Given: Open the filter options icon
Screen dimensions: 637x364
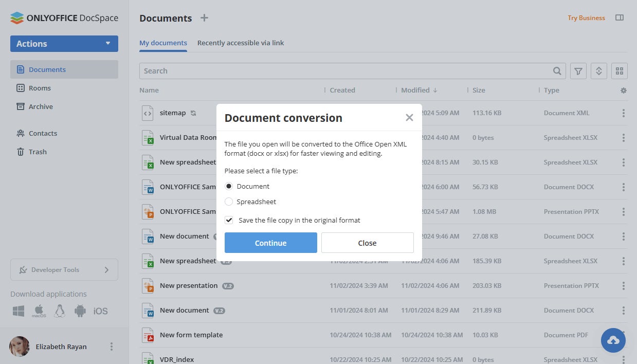Looking at the screenshot, I should pyautogui.click(x=578, y=71).
